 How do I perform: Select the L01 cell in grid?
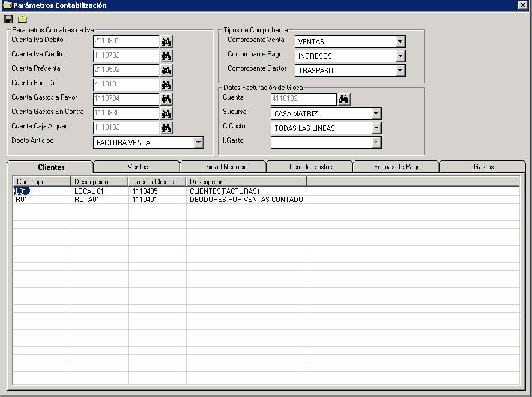pyautogui.click(x=42, y=191)
